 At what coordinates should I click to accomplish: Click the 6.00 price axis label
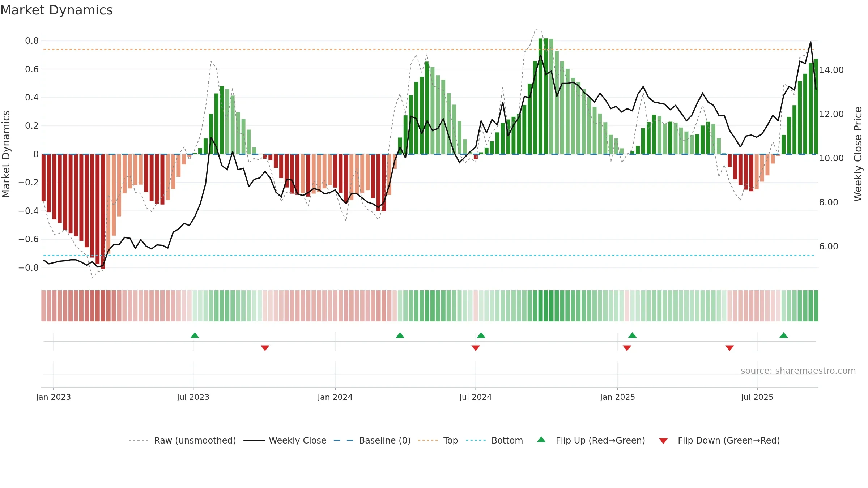pyautogui.click(x=829, y=246)
